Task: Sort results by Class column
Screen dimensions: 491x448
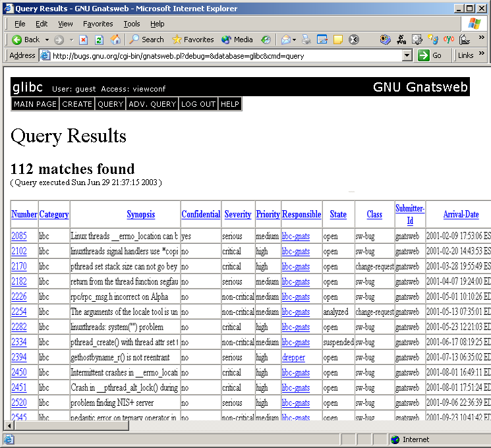Action: [374, 215]
